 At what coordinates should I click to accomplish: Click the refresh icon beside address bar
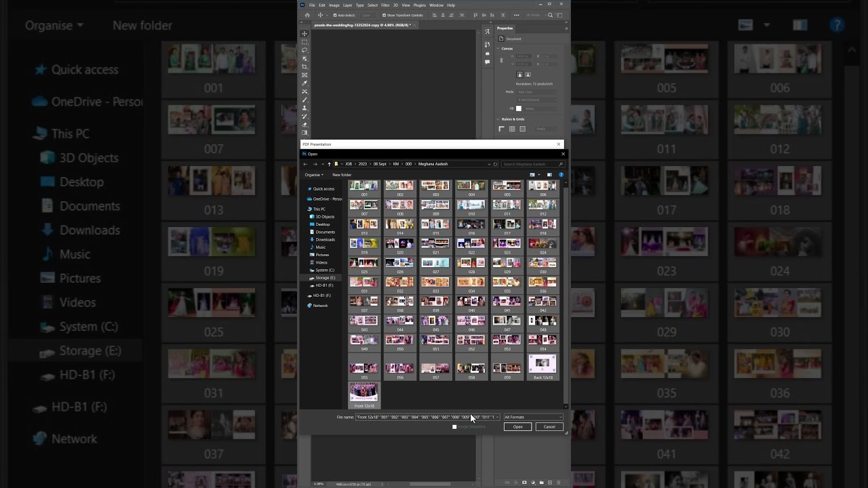(496, 164)
